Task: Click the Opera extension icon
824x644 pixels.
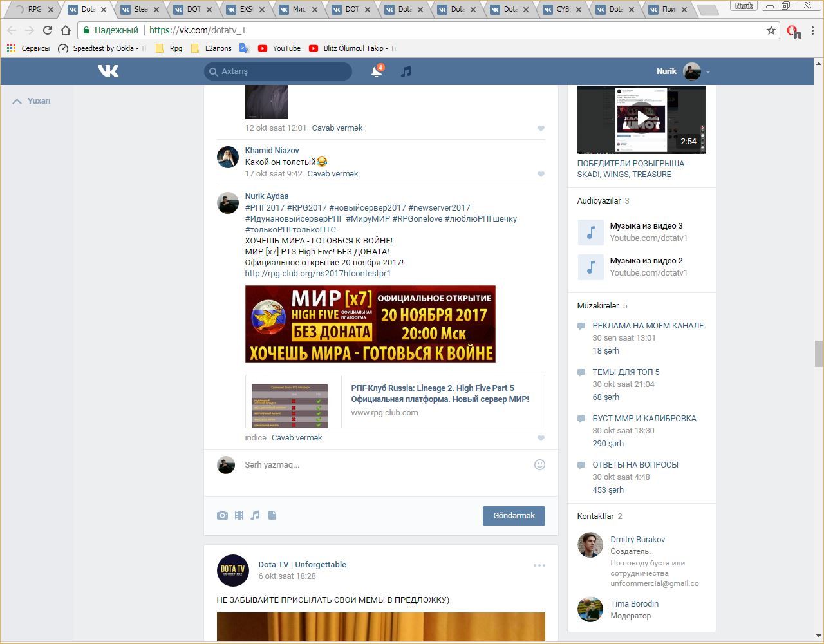Action: (792, 31)
